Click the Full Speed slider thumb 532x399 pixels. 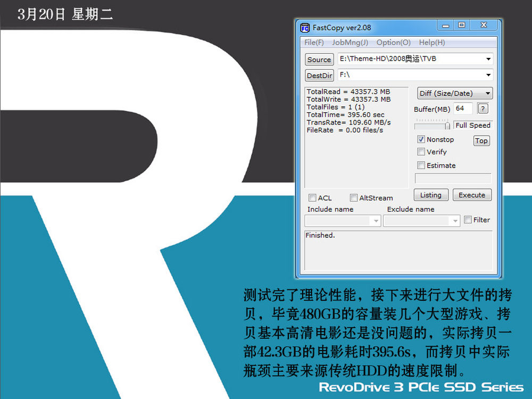pos(447,126)
